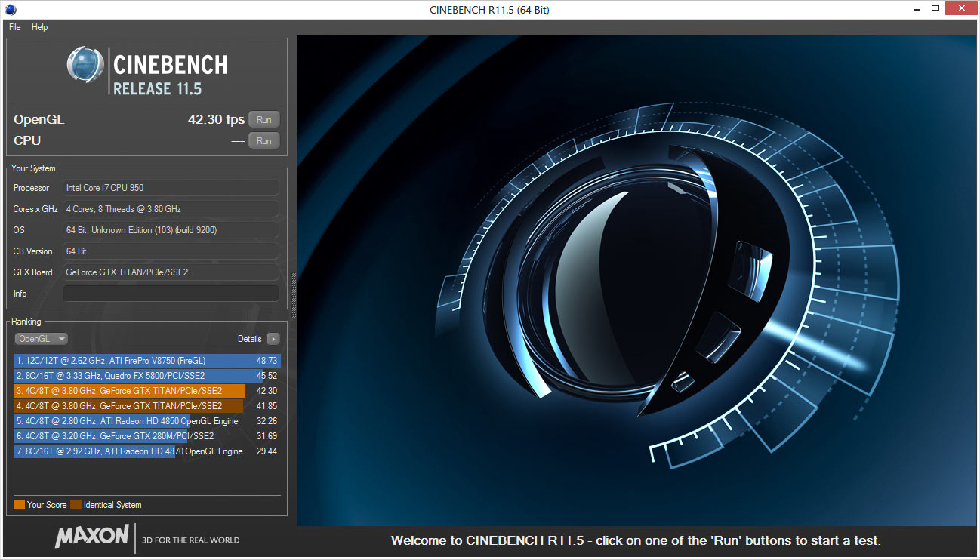Select the Radeon HD 4870 ranking entry
Image resolution: width=980 pixels, height=560 pixels.
pyautogui.click(x=146, y=451)
